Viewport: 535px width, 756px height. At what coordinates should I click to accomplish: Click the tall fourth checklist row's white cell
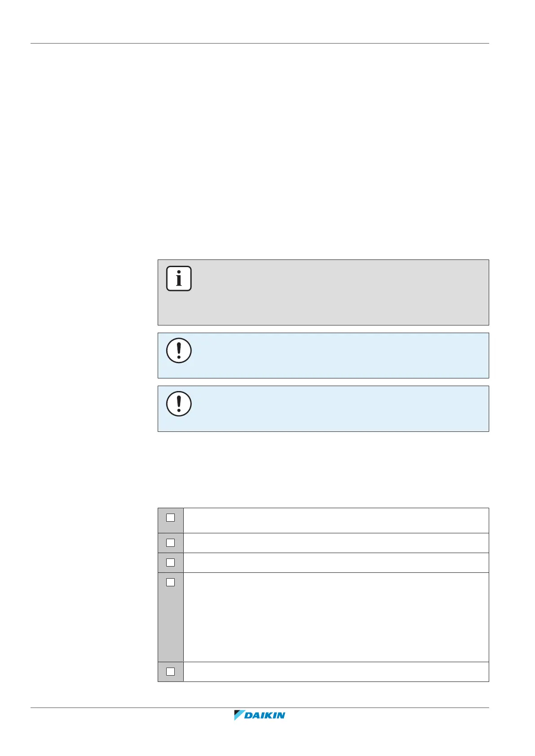(x=336, y=617)
